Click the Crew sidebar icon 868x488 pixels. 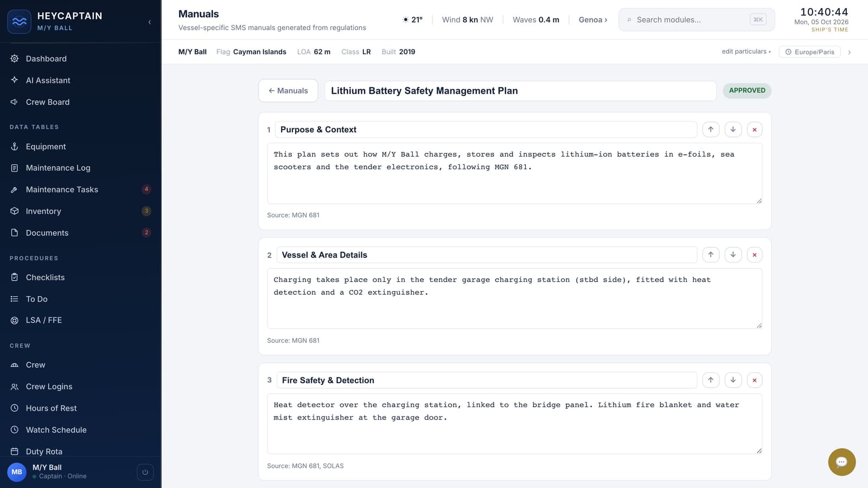click(x=15, y=365)
